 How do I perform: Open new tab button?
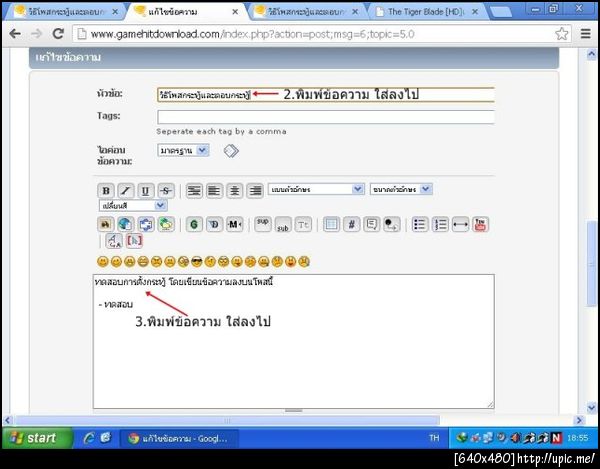coord(500,12)
